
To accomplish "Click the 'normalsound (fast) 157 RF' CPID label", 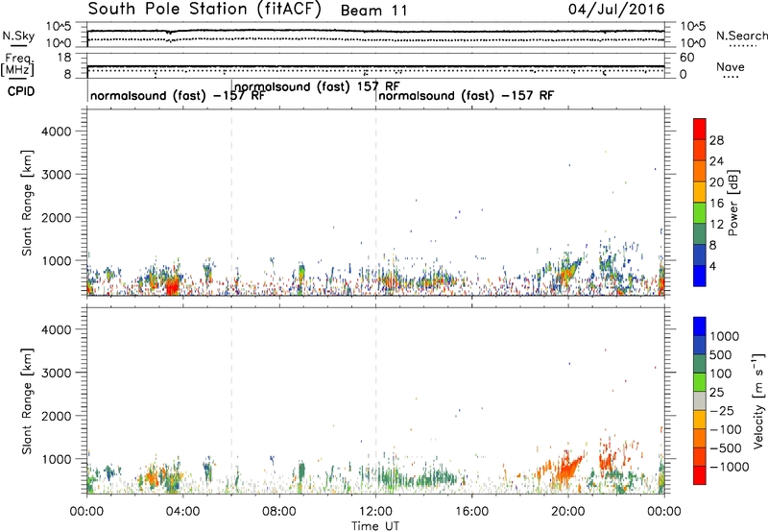I will (317, 86).
